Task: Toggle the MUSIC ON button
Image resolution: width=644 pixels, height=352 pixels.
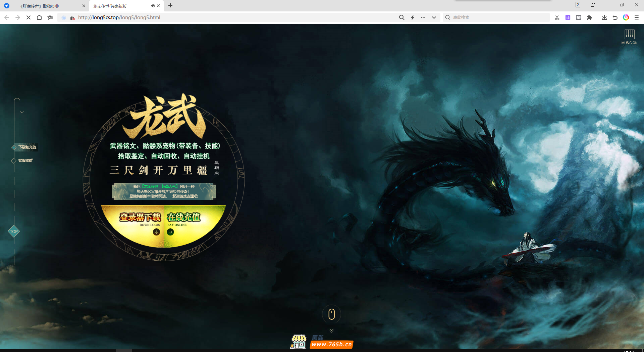Action: coord(629,37)
